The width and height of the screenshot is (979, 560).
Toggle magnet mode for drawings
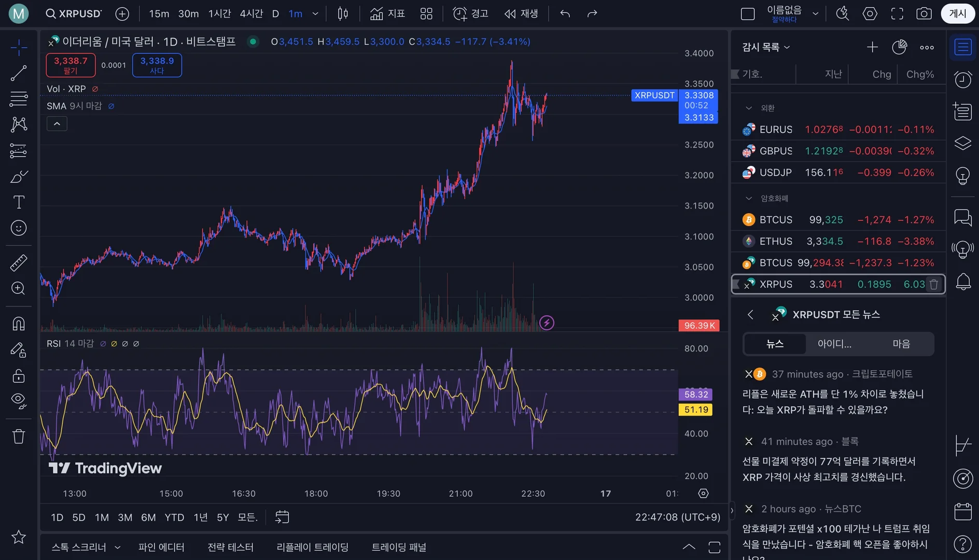tap(19, 324)
